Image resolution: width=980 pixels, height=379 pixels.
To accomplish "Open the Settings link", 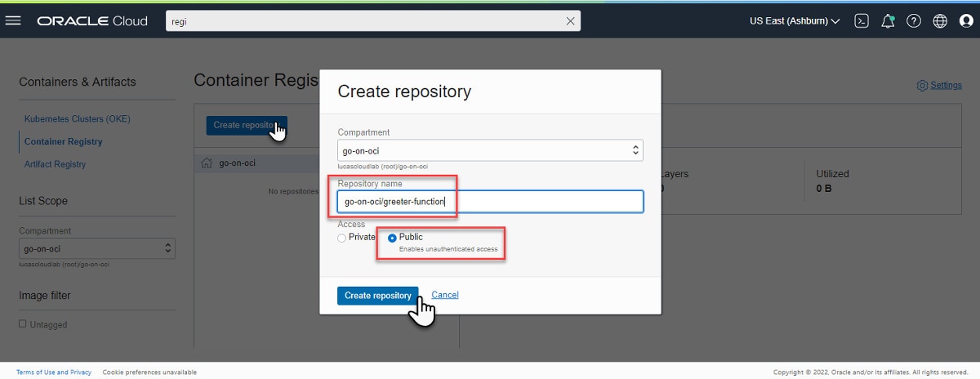I will (x=945, y=85).
